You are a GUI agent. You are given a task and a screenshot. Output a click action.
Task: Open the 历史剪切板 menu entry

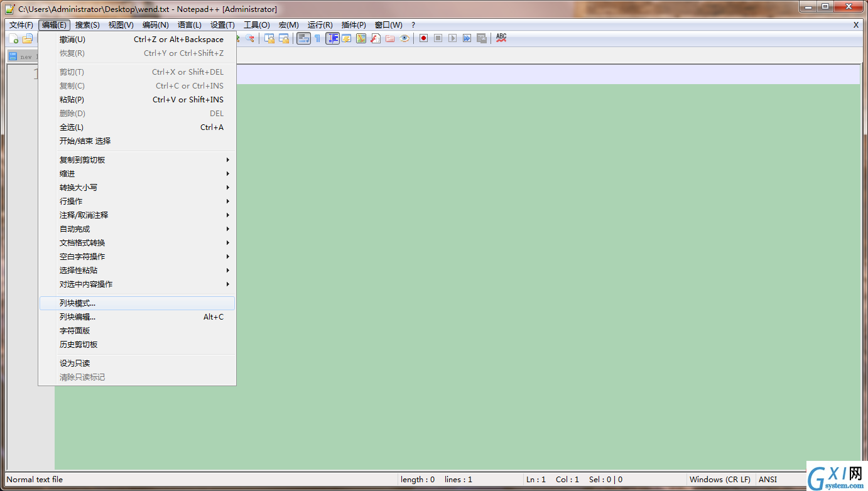pos(137,345)
